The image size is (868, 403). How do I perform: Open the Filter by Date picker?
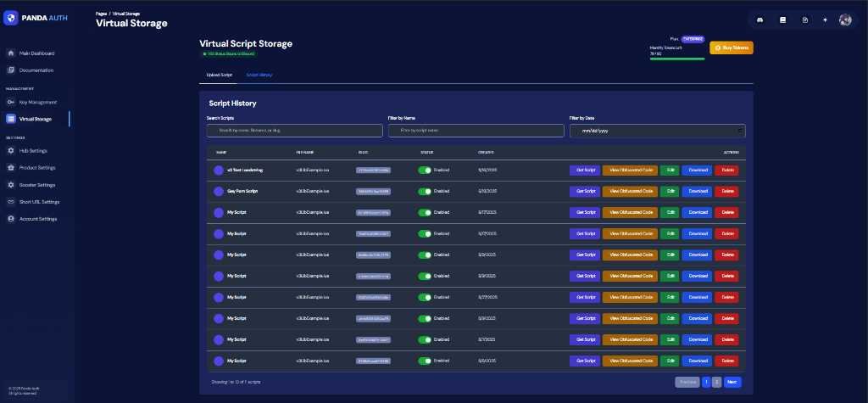(657, 131)
